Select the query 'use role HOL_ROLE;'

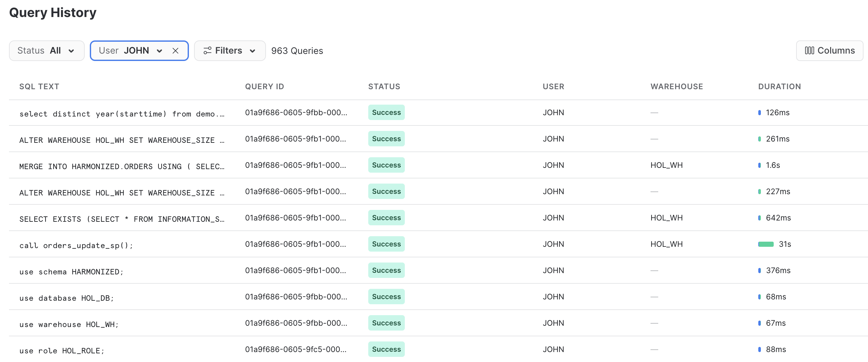point(62,350)
